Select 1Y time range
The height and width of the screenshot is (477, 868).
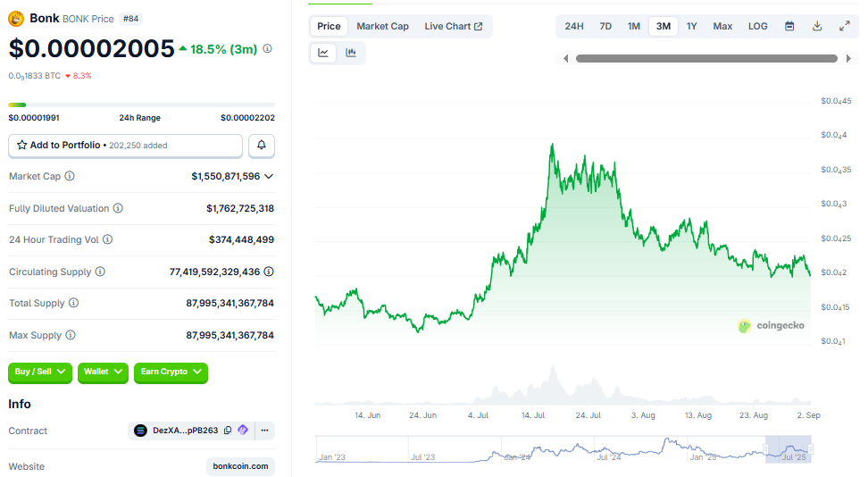692,26
